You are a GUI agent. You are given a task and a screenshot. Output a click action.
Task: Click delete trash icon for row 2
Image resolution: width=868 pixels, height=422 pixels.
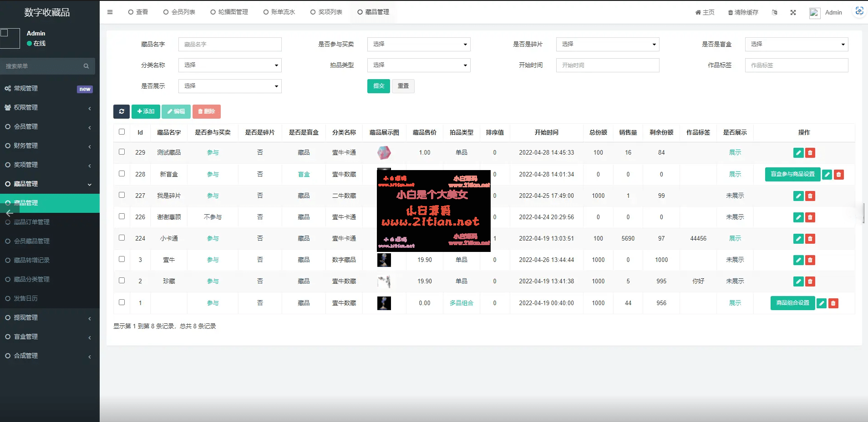[x=810, y=281]
